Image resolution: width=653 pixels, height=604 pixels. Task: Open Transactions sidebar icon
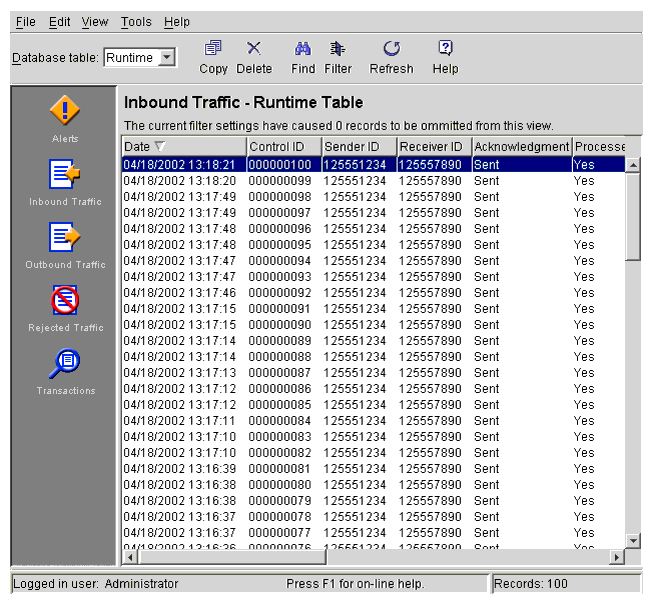65,363
